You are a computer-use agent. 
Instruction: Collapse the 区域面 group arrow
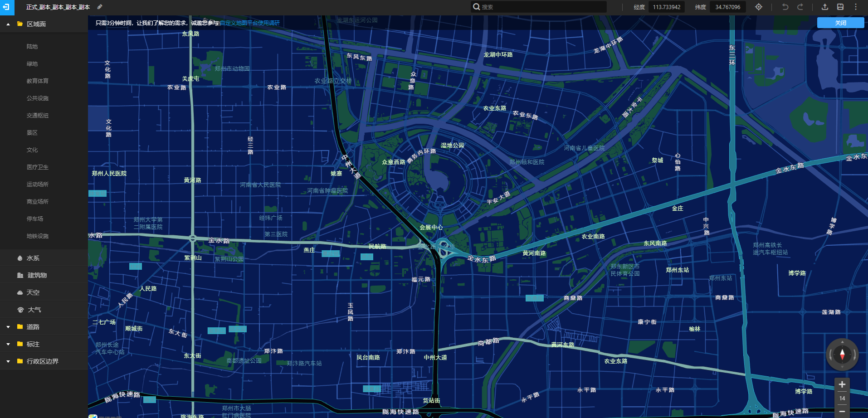(x=8, y=24)
